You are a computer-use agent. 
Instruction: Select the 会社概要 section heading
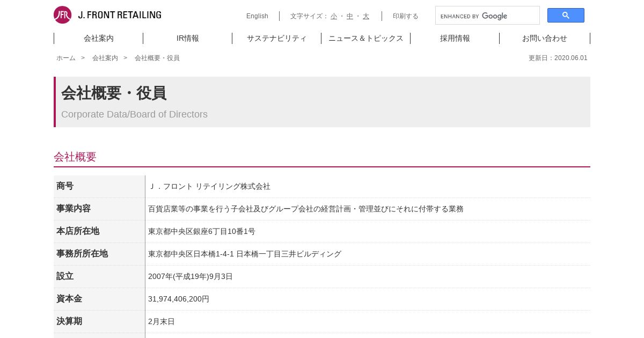click(x=75, y=157)
